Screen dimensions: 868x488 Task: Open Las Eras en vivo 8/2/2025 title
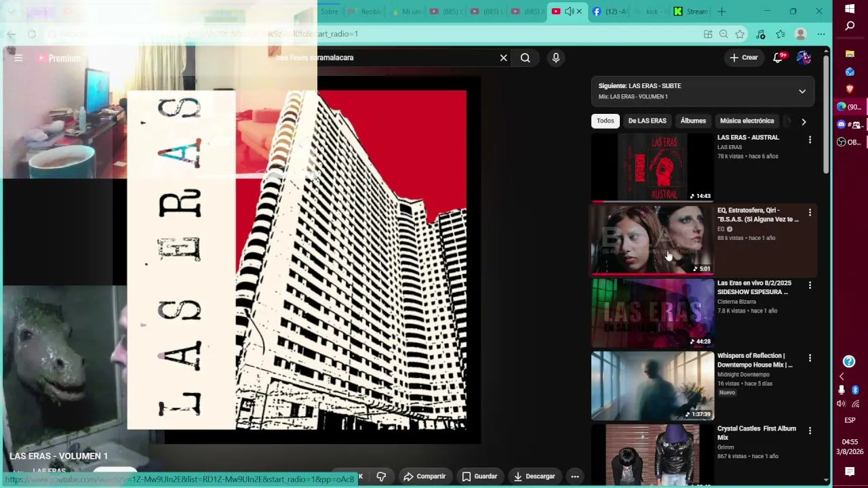(754, 287)
